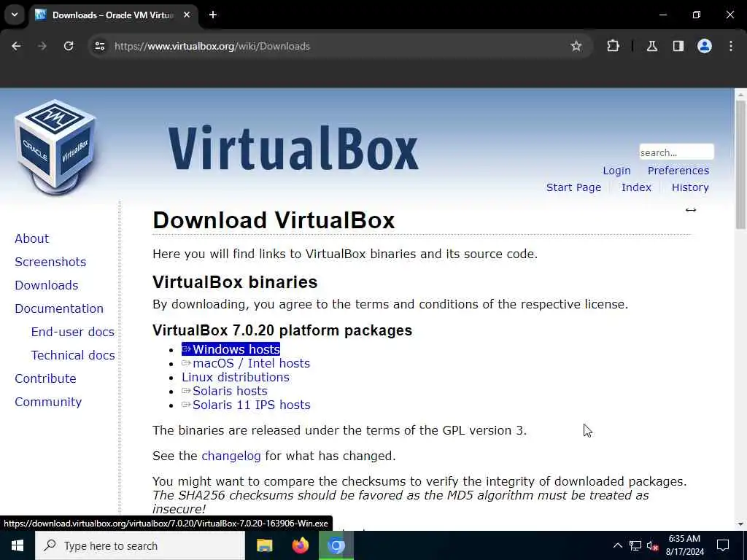Open the Contribute sidebar link
The width and height of the screenshot is (747, 560).
click(45, 378)
